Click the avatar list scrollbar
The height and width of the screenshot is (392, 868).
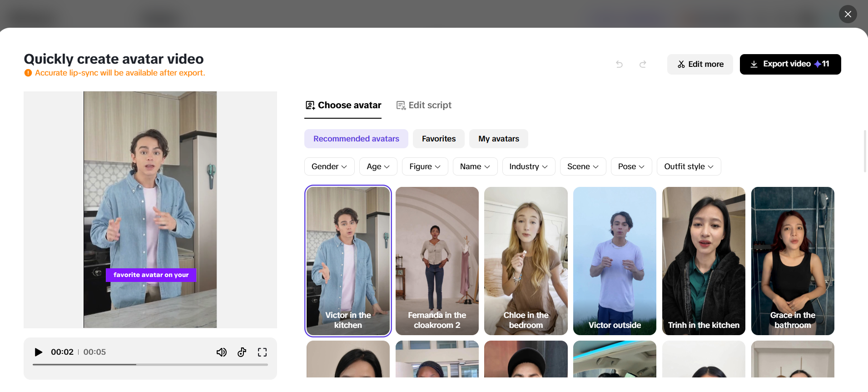[x=865, y=151]
